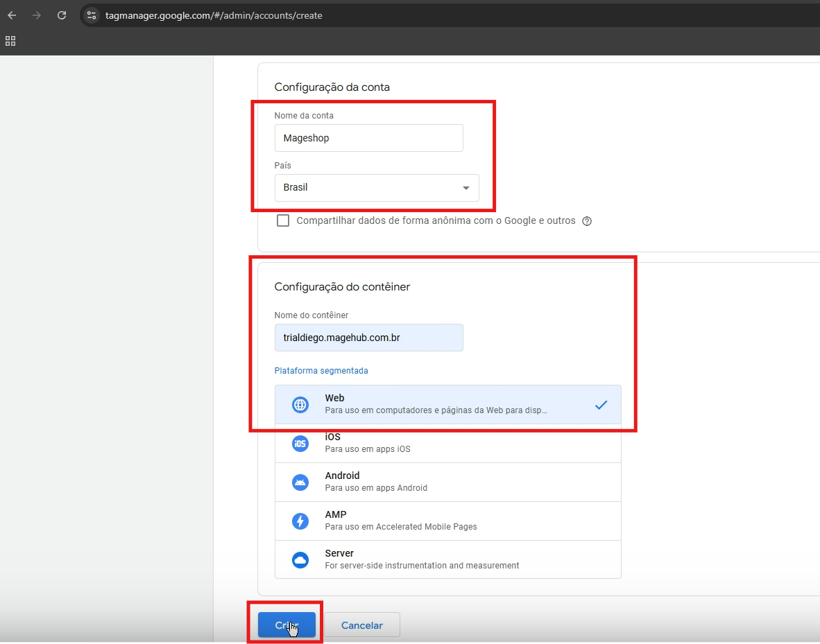The height and width of the screenshot is (644, 820).
Task: Click 'Para uso em apps Android' description
Action: tap(376, 488)
